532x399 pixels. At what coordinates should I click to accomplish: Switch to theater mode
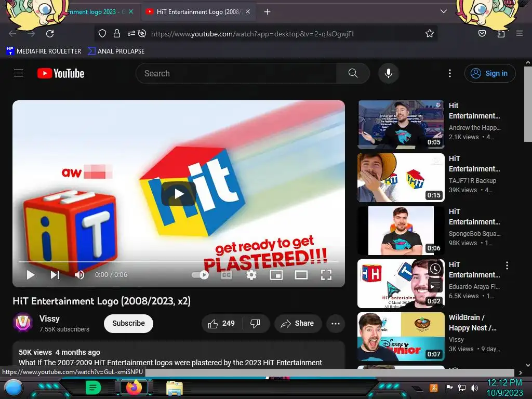[301, 274]
